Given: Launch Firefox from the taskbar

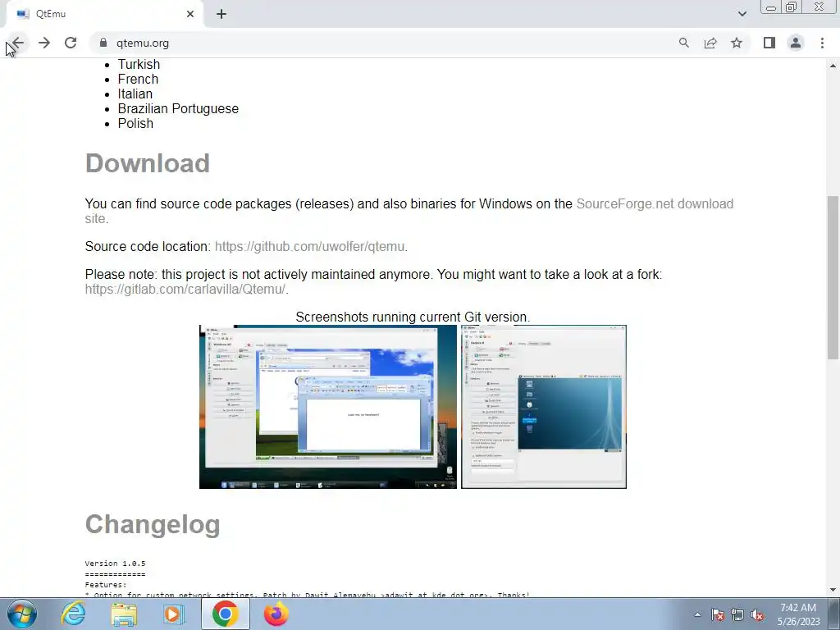Looking at the screenshot, I should point(276,614).
